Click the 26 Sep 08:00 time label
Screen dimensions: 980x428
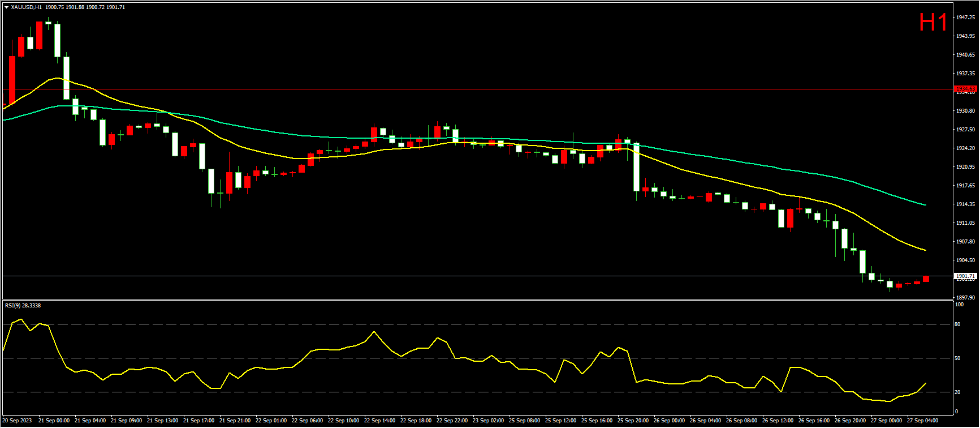(x=741, y=421)
